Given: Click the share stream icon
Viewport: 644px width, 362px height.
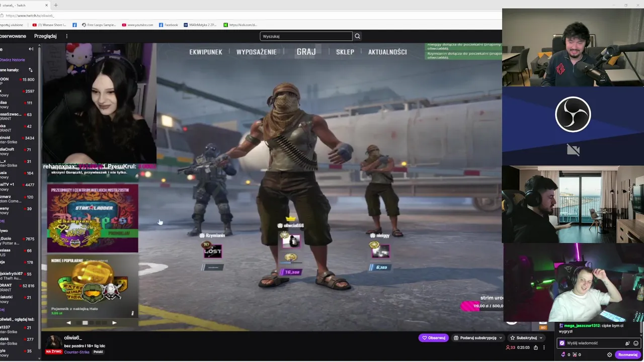Looking at the screenshot, I should tap(535, 347).
